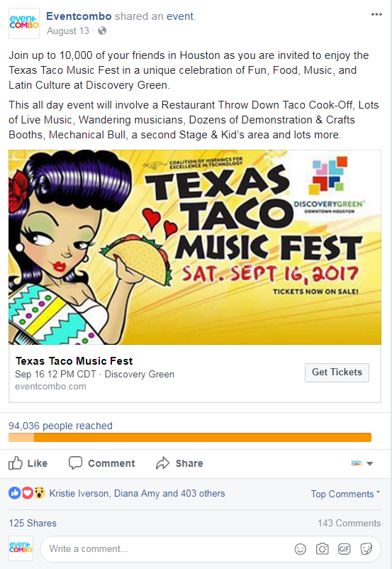Open the post options three-dot menu
This screenshot has width=392, height=569.
click(376, 14)
